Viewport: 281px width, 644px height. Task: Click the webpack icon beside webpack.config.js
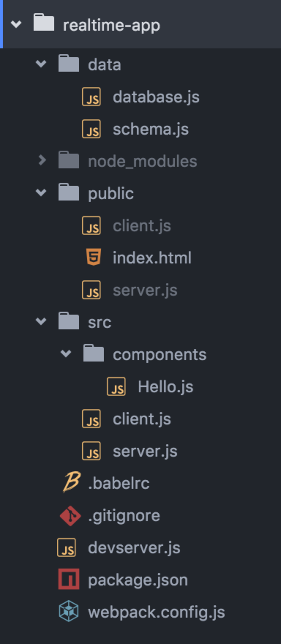pyautogui.click(x=69, y=611)
